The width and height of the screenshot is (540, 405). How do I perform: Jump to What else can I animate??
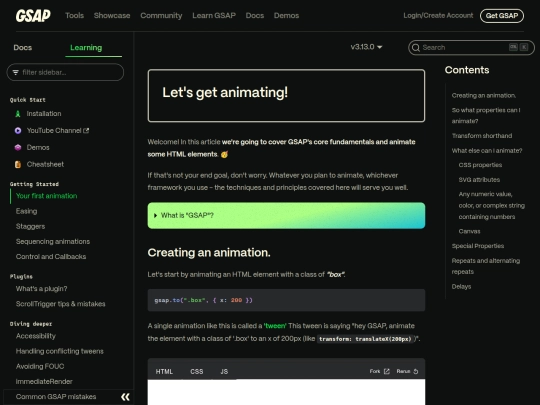point(487,150)
